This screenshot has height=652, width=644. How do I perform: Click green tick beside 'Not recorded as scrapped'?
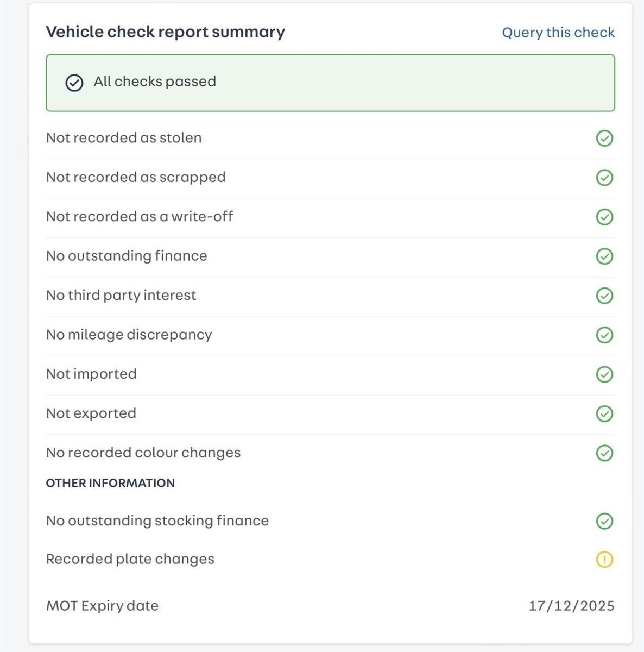604,178
